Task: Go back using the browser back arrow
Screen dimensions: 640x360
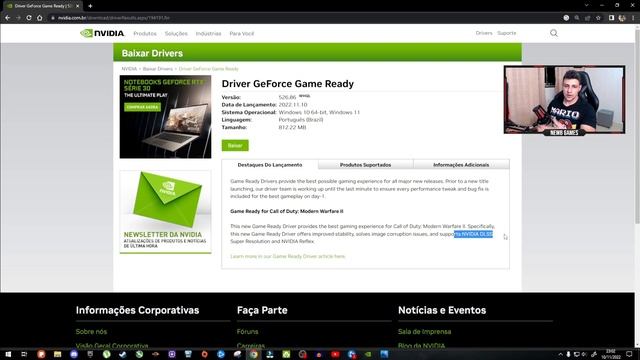Action: (x=7, y=18)
